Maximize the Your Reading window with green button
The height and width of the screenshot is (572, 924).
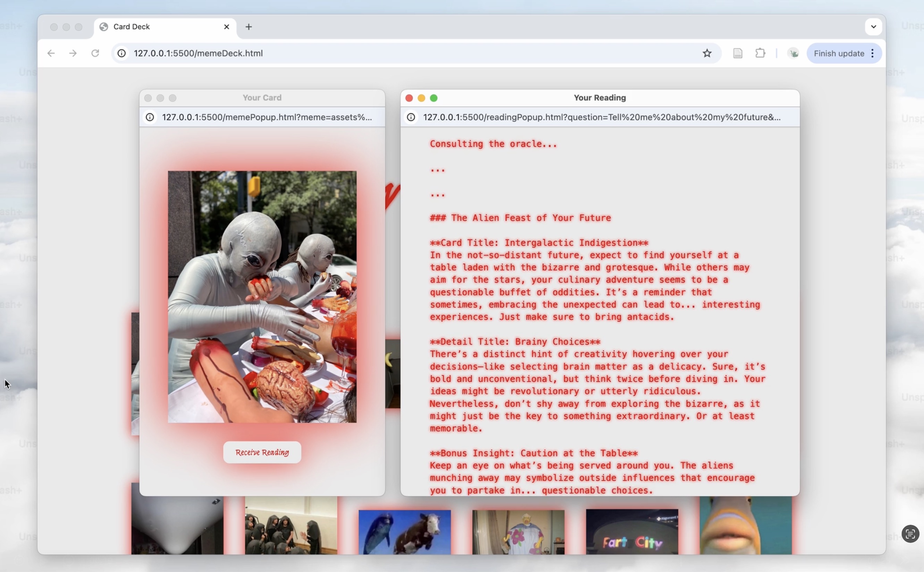[434, 98]
